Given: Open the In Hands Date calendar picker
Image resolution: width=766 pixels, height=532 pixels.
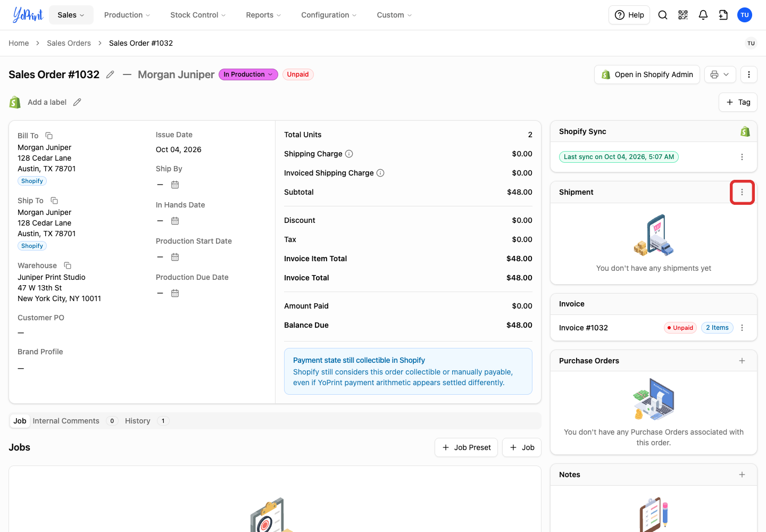Looking at the screenshot, I should [175, 221].
